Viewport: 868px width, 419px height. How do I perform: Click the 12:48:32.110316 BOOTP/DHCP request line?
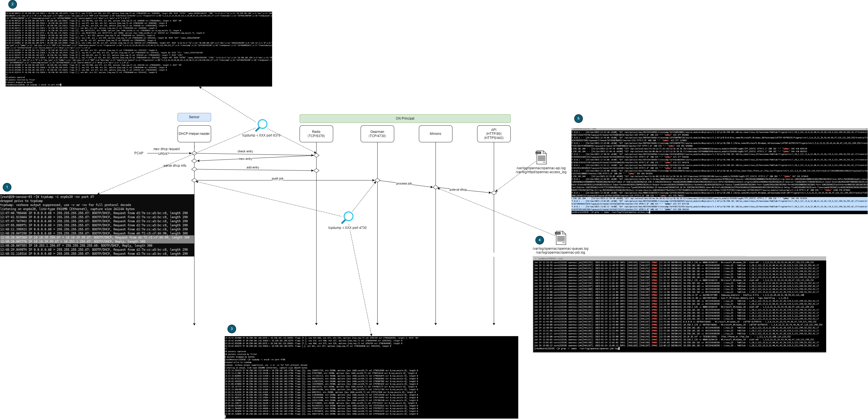[94, 254]
